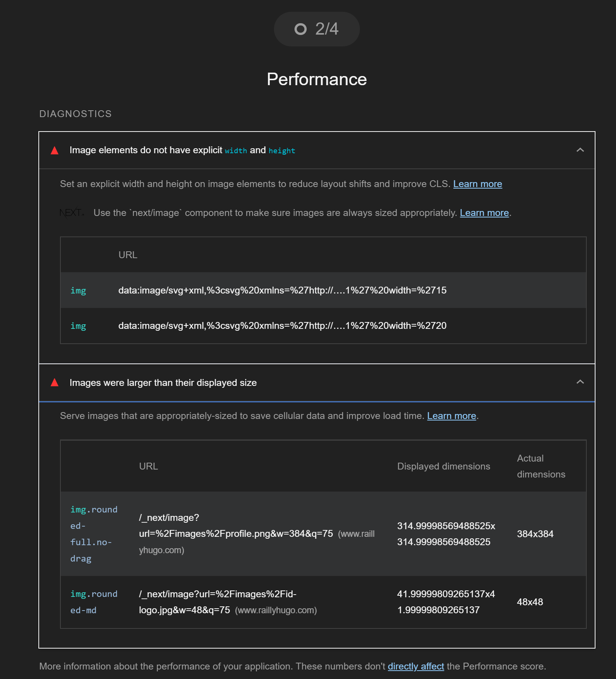The width and height of the screenshot is (616, 679).
Task: Click the red triangle beside larger images audit
Action: click(x=55, y=382)
